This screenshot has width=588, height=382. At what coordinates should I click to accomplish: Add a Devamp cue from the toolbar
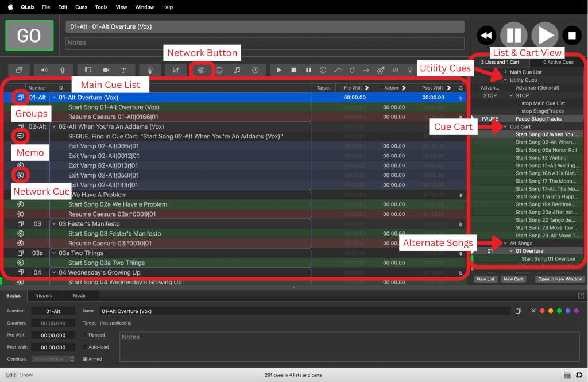pyautogui.click(x=352, y=70)
